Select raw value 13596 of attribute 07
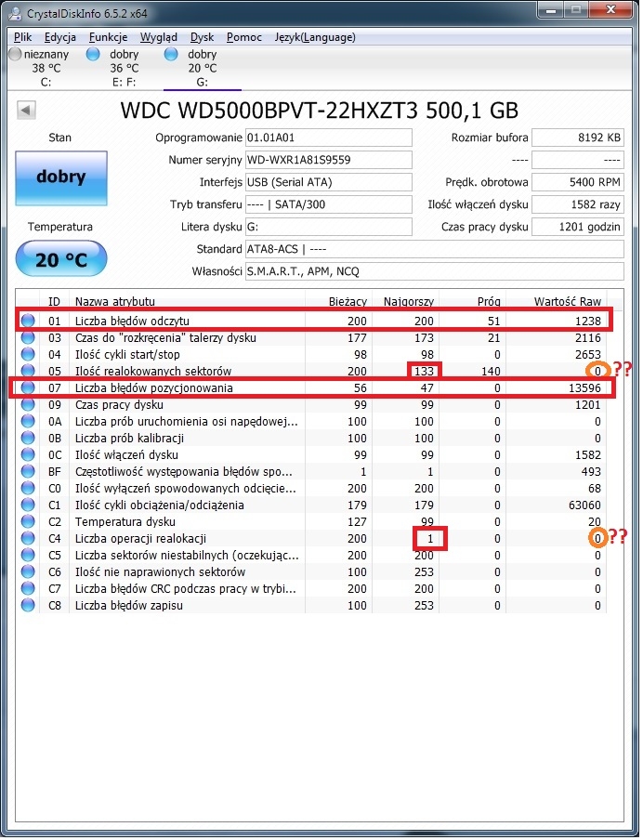The width and height of the screenshot is (643, 840). pos(584,387)
